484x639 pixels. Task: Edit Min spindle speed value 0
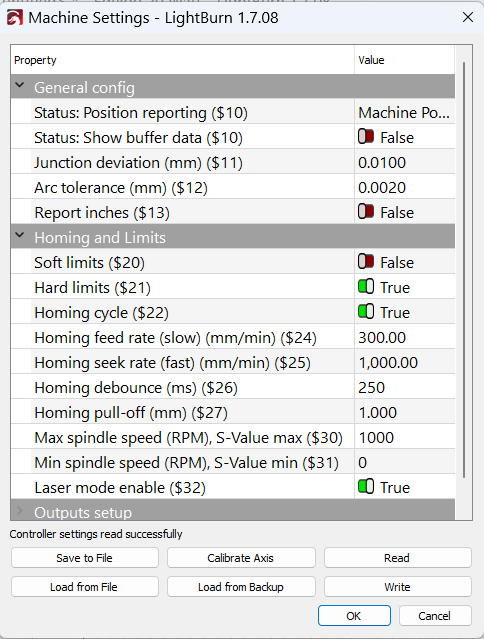[404, 463]
